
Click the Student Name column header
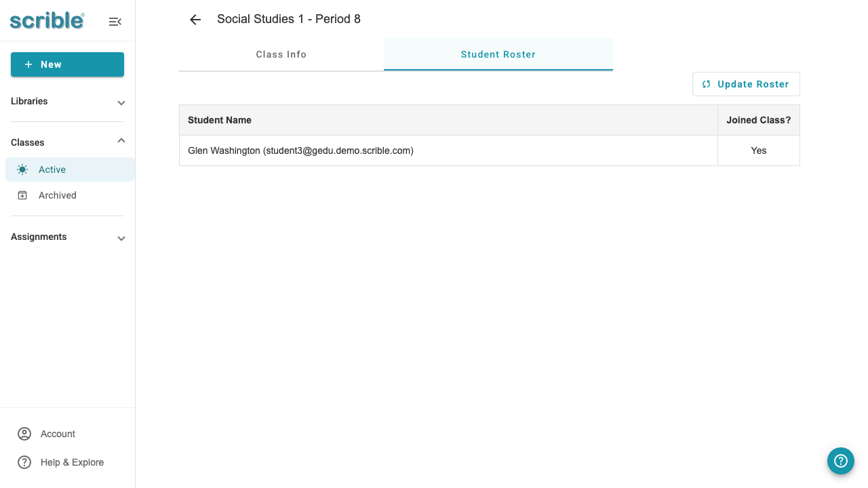pos(219,120)
